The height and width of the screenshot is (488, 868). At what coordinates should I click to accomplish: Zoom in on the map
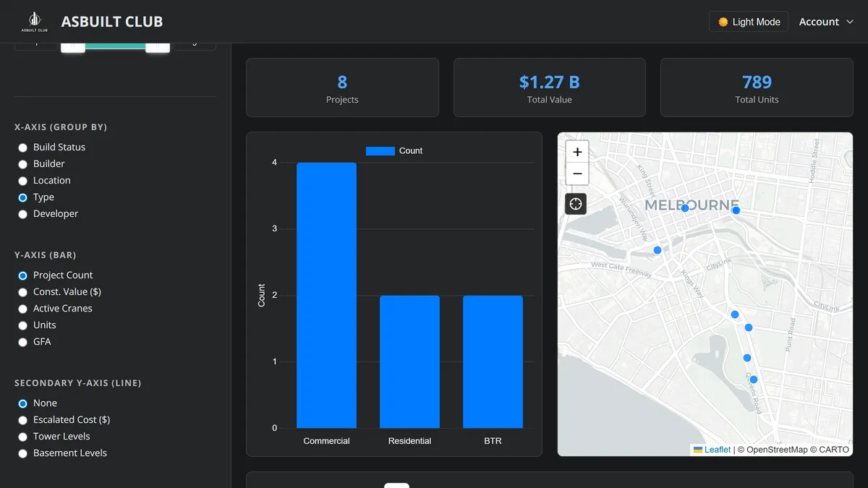(577, 152)
